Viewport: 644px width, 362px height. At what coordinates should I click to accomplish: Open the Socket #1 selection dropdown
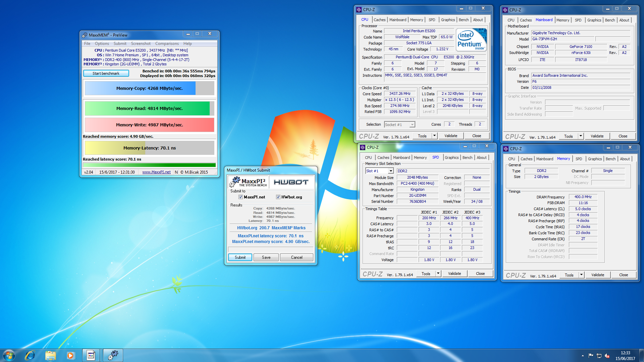tap(412, 125)
